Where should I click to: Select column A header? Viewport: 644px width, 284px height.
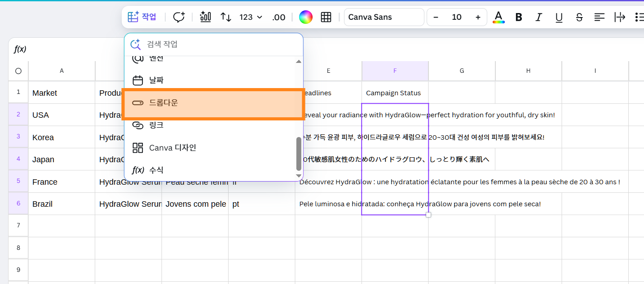tap(62, 71)
